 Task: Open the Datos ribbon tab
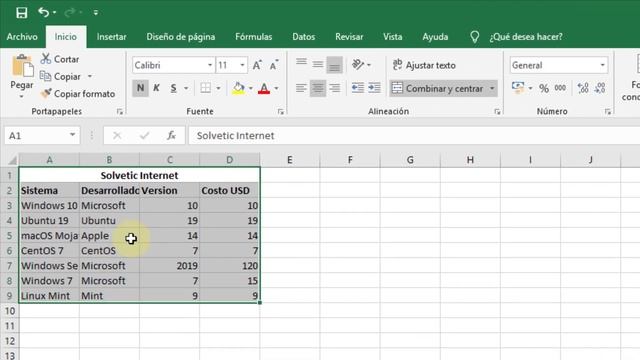[x=304, y=37]
